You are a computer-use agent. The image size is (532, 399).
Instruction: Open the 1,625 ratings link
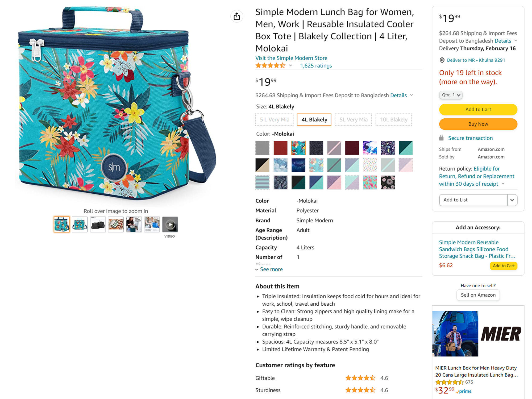[316, 65]
